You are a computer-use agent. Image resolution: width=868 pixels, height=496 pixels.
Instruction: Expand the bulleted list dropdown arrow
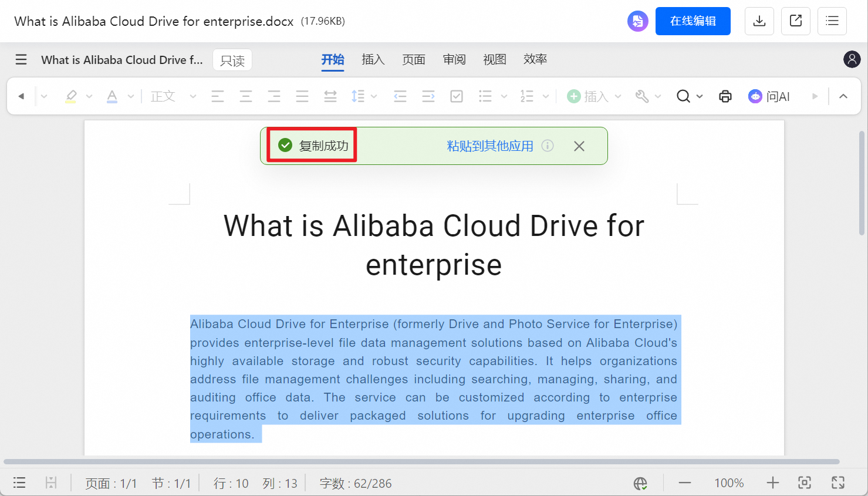504,96
